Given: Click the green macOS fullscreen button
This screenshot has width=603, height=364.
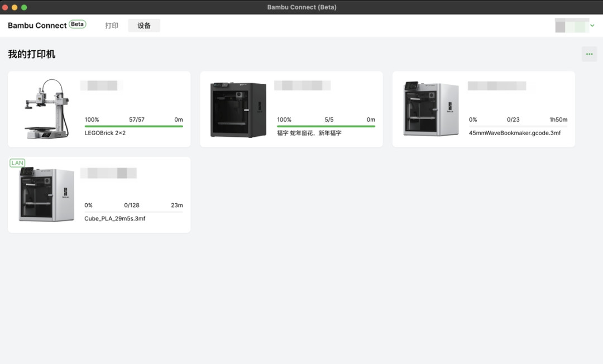Looking at the screenshot, I should (x=24, y=7).
